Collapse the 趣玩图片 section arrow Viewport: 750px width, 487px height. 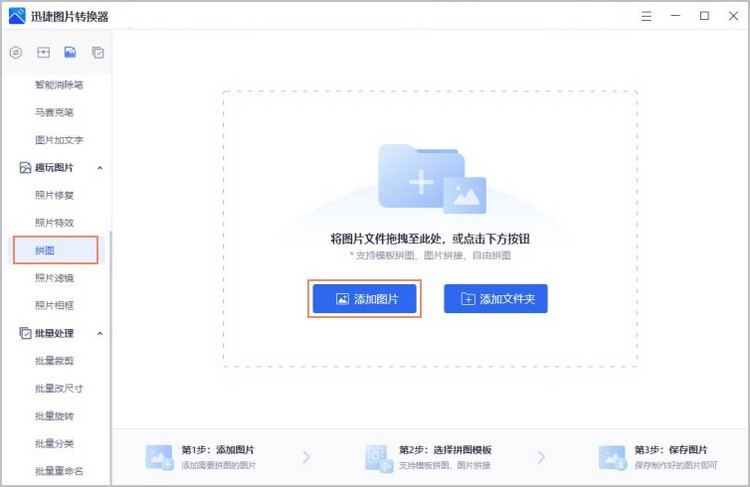click(x=100, y=168)
